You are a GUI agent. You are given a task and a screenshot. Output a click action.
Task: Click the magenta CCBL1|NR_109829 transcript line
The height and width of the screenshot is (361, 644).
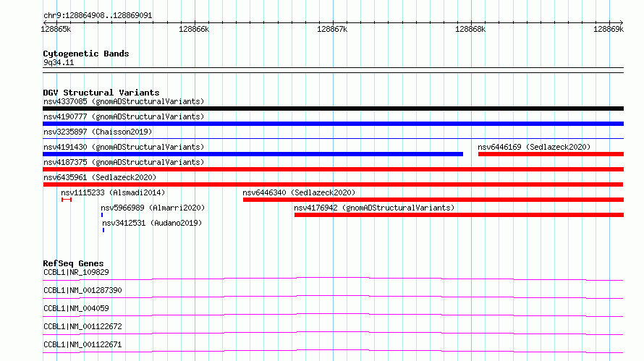333,279
